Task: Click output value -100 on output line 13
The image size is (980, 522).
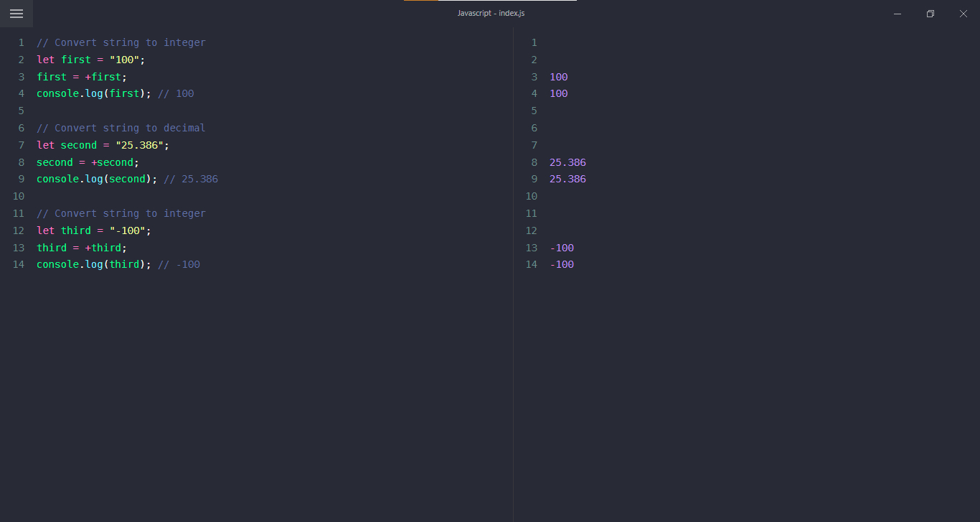Action: click(x=562, y=248)
